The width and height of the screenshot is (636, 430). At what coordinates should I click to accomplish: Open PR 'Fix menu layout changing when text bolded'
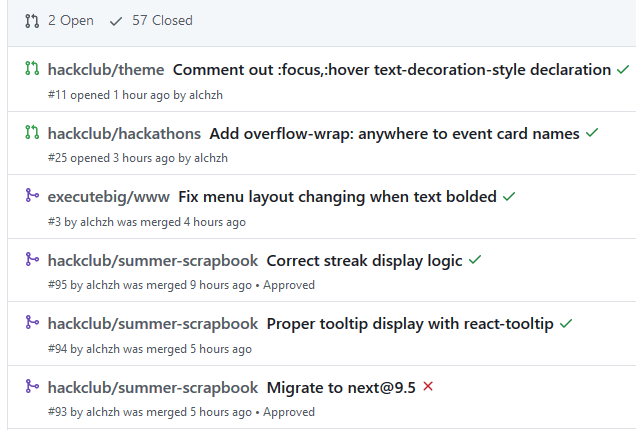[337, 197]
